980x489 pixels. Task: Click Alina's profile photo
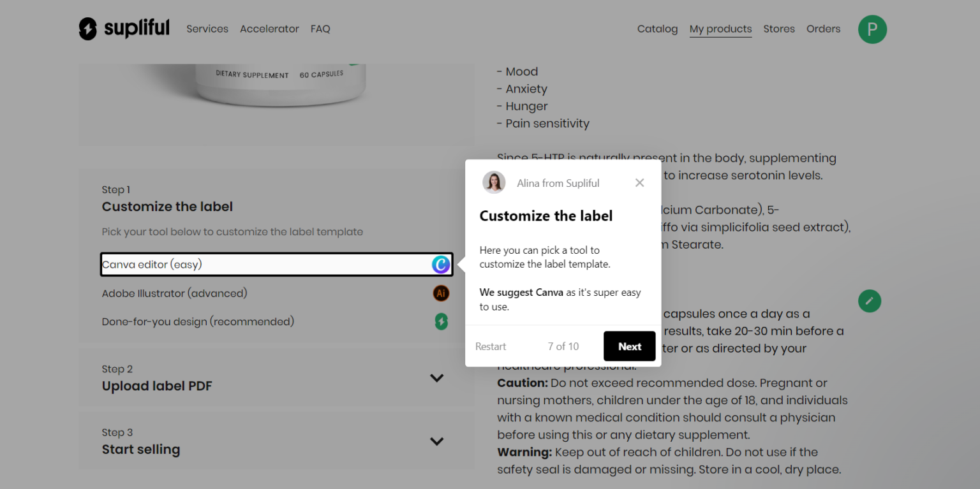click(x=494, y=183)
